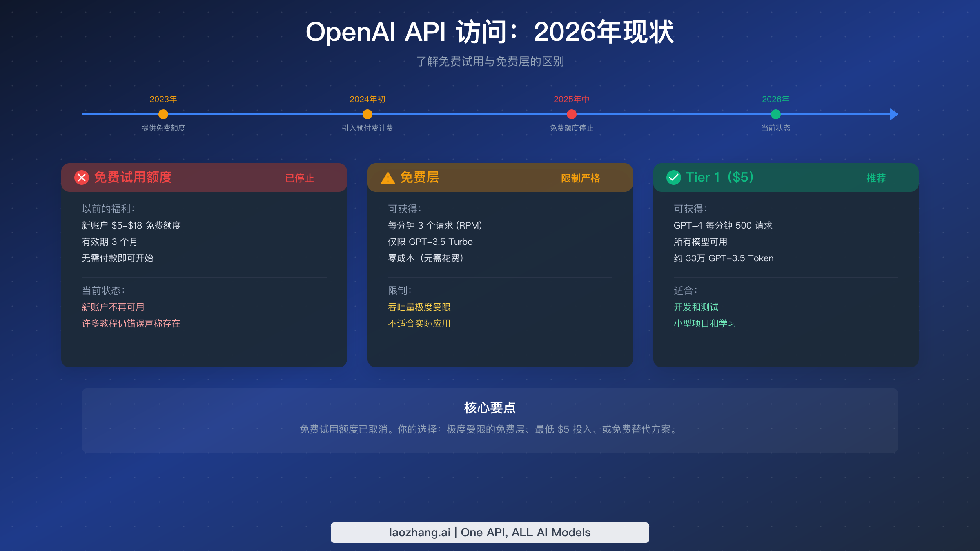Toggle the 推荐 badge on Tier 1 card

point(876,178)
